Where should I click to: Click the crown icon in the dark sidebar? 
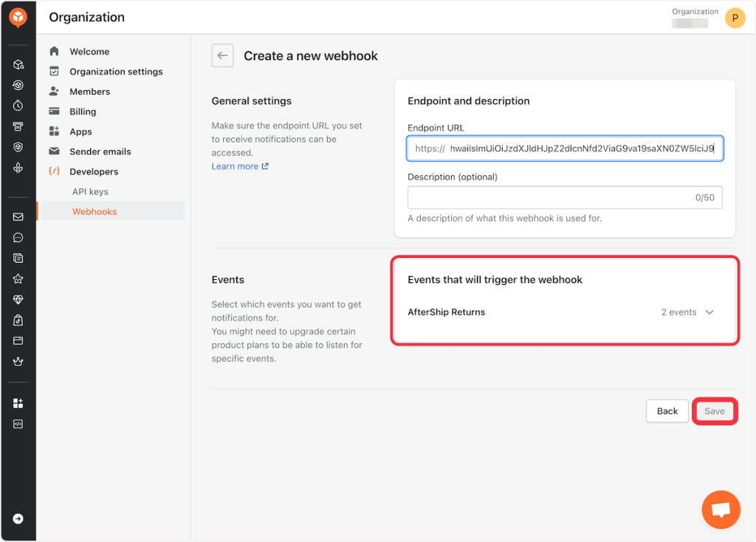click(18, 362)
